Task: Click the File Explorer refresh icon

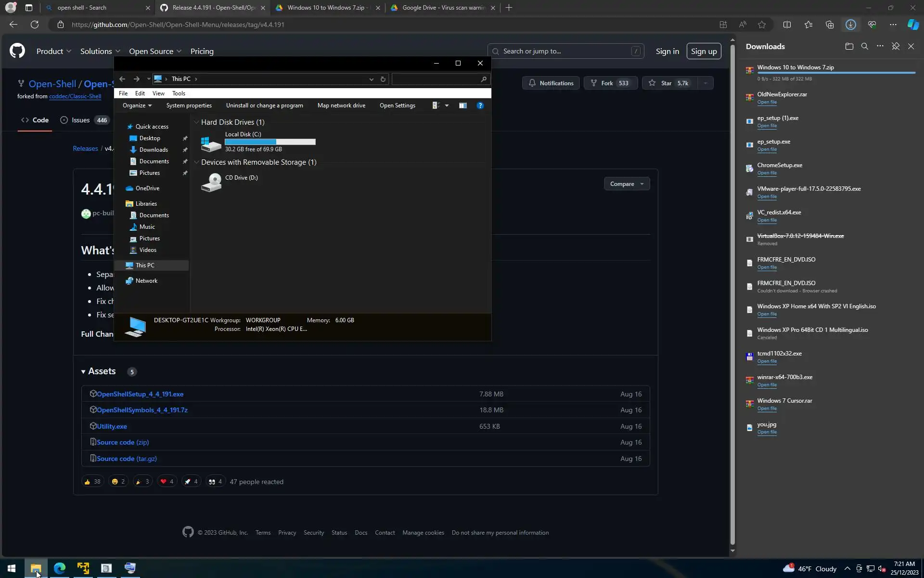Action: coord(383,79)
